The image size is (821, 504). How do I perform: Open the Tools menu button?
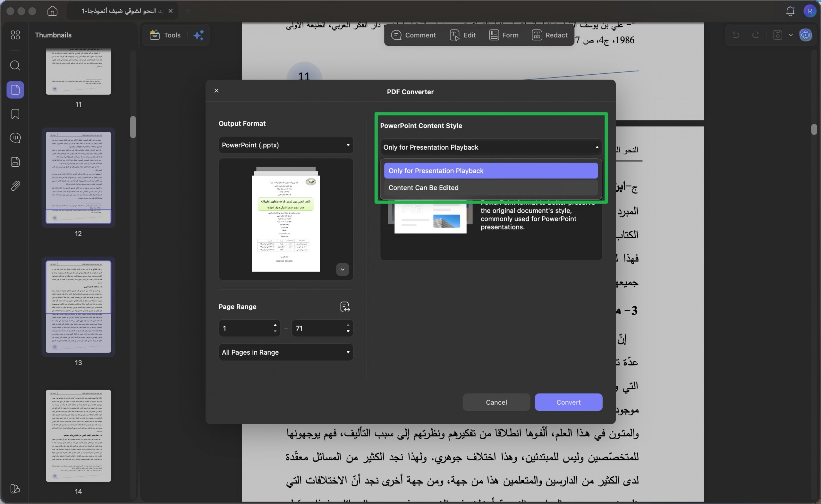click(165, 35)
